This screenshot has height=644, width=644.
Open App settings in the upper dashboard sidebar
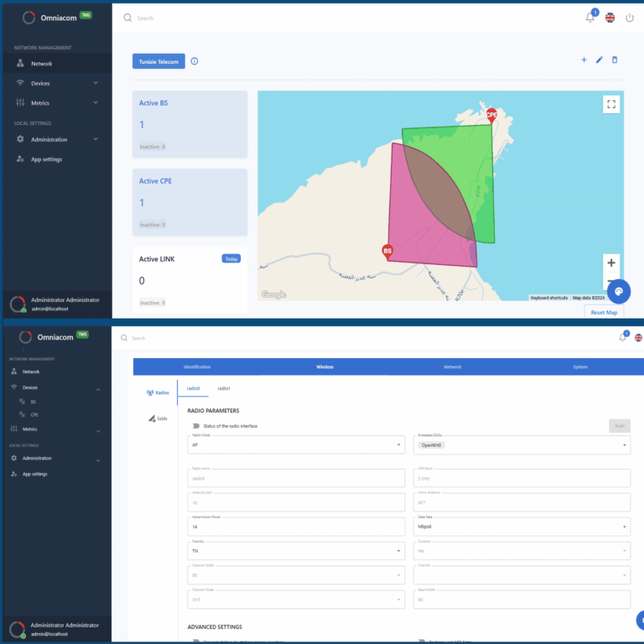pos(57,159)
